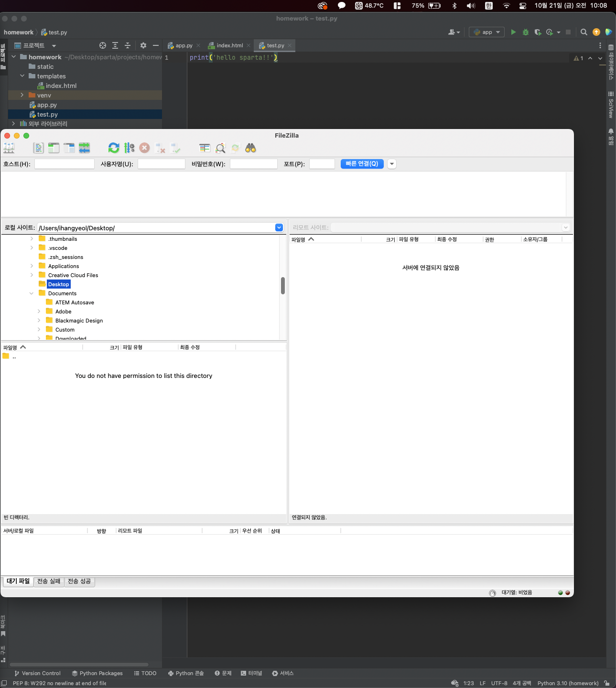Click the reconnect to last server icon
Screen dimensions: 616x688
(x=175, y=148)
